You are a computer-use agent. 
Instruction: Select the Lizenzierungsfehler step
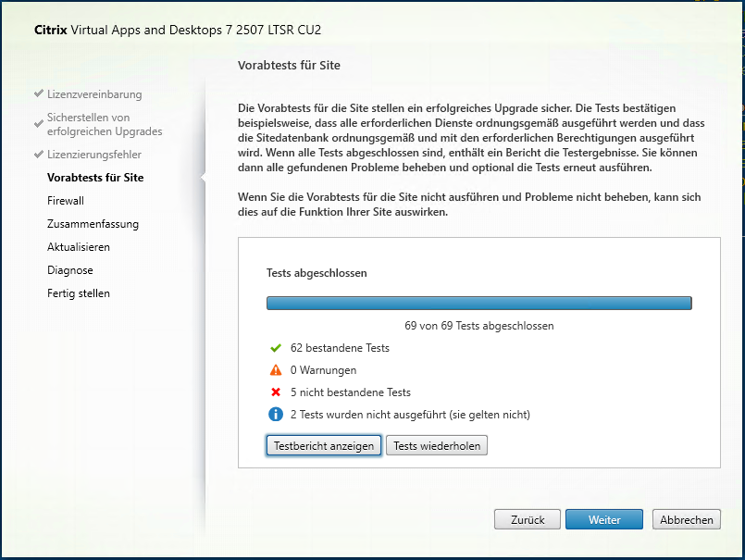94,155
